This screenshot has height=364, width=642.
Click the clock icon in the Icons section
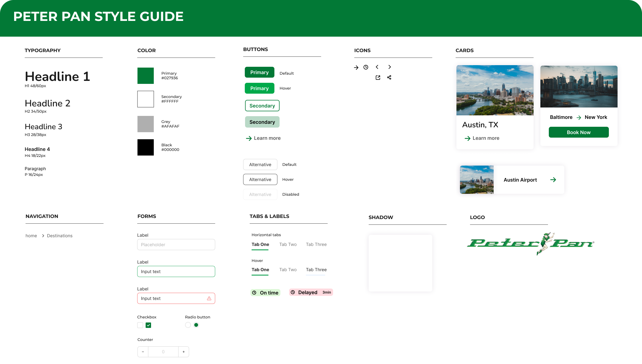coord(366,67)
